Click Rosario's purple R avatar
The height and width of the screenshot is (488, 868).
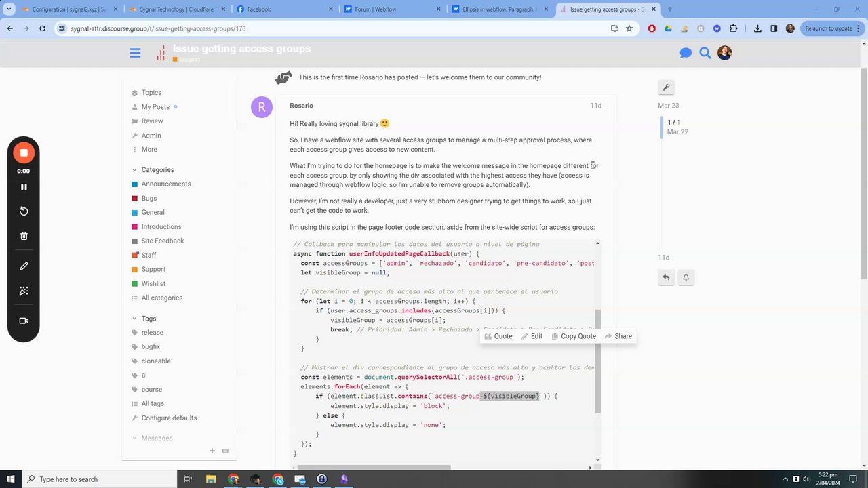coord(262,107)
